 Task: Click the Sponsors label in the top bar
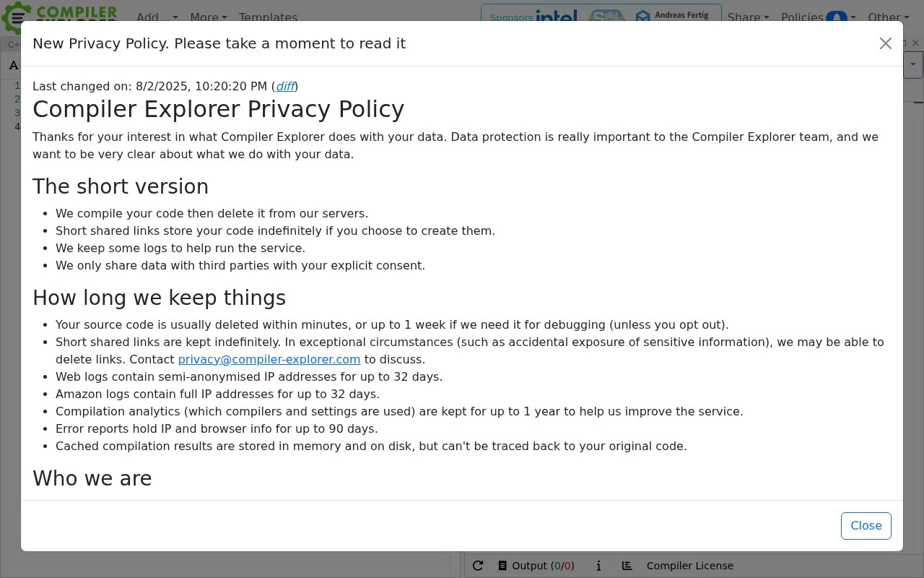(x=511, y=17)
